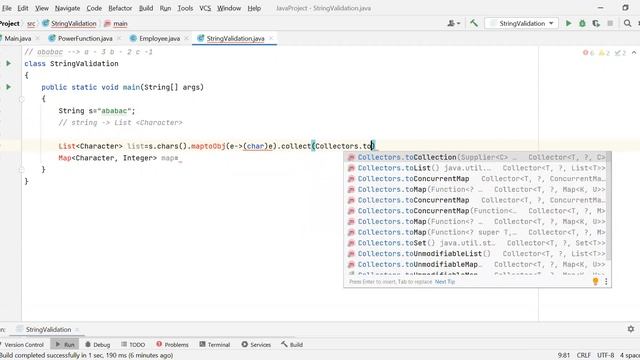Open the Build tool window

tap(292, 344)
